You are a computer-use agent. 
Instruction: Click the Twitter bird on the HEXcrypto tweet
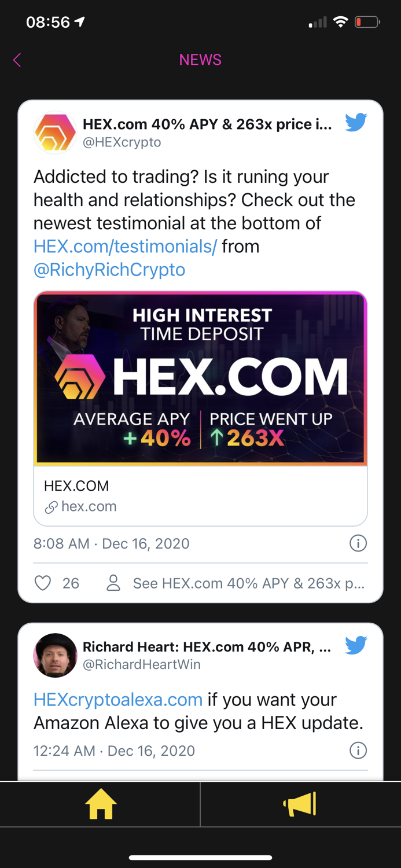356,122
